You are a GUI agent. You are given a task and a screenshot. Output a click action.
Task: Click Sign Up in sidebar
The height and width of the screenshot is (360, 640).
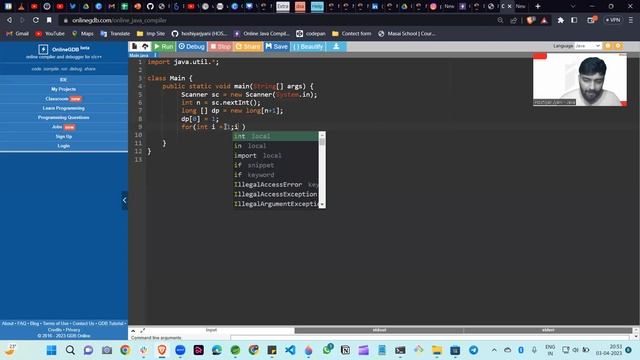click(64, 136)
